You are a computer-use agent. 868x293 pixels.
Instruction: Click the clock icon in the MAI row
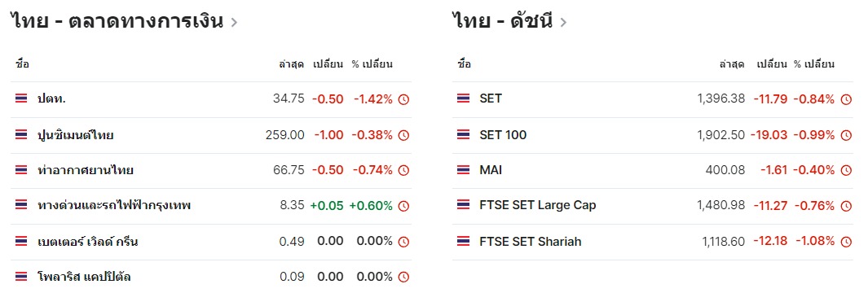tap(846, 170)
